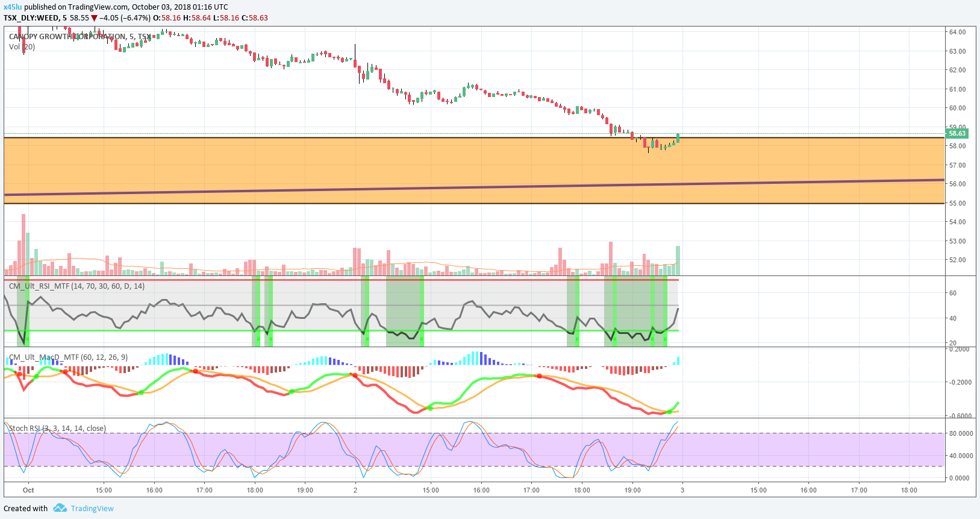
Task: Click the red MACD crossover dot near 17:00 on day 2
Action: [x=539, y=376]
